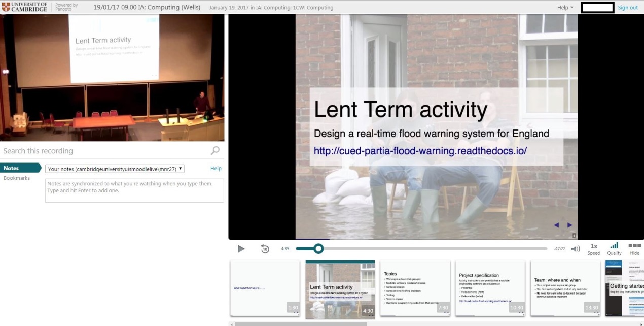Click the search magnifier icon
Screen dimensions: 644x326
216,151
